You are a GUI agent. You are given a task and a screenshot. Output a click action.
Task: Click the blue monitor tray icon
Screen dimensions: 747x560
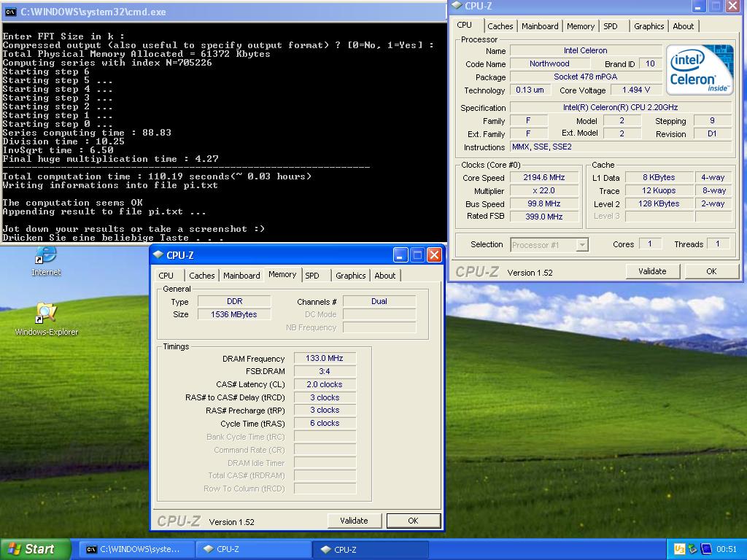706,549
